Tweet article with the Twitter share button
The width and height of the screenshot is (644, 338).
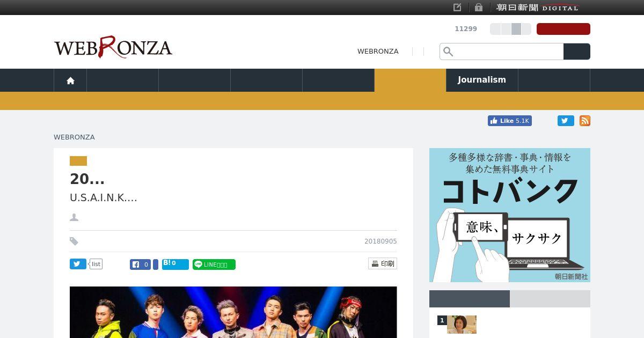tap(78, 264)
